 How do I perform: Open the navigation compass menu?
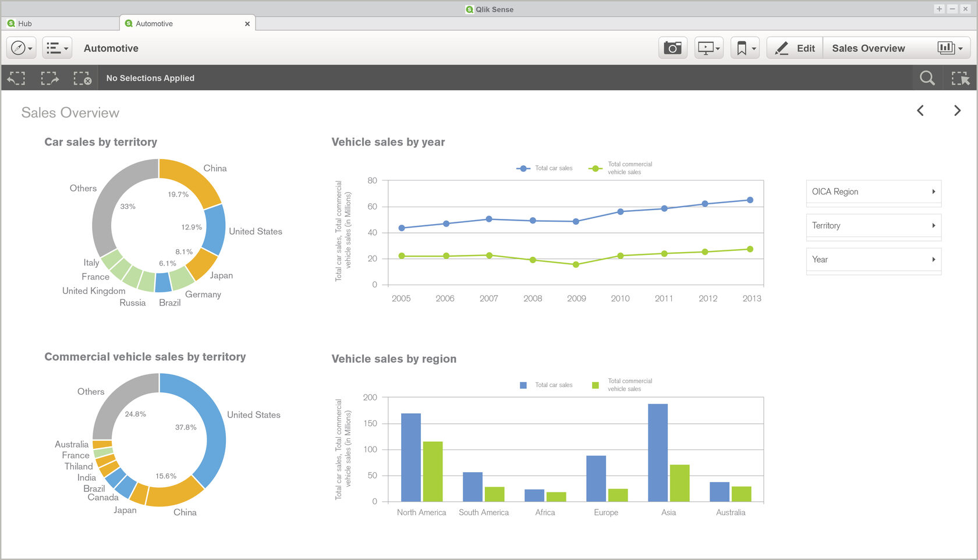tap(22, 48)
